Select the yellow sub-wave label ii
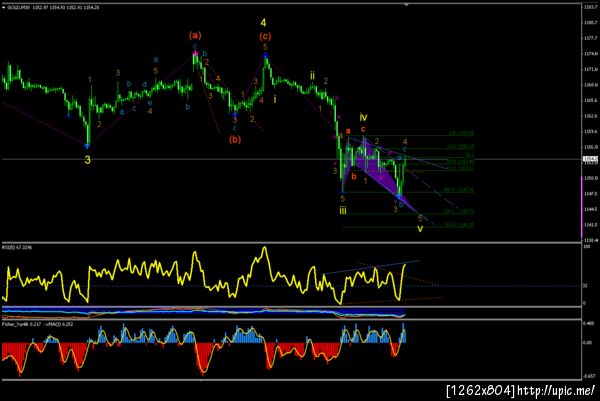The image size is (600, 401). [x=313, y=75]
